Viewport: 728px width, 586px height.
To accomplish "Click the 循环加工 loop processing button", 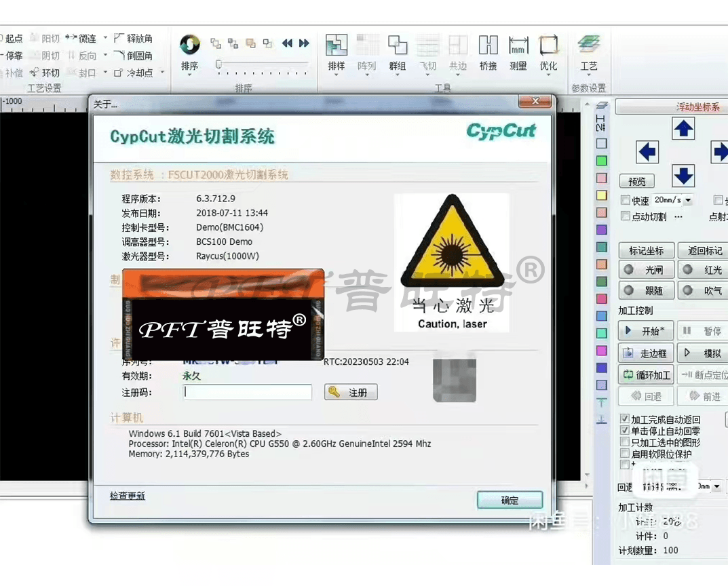I will tap(646, 375).
